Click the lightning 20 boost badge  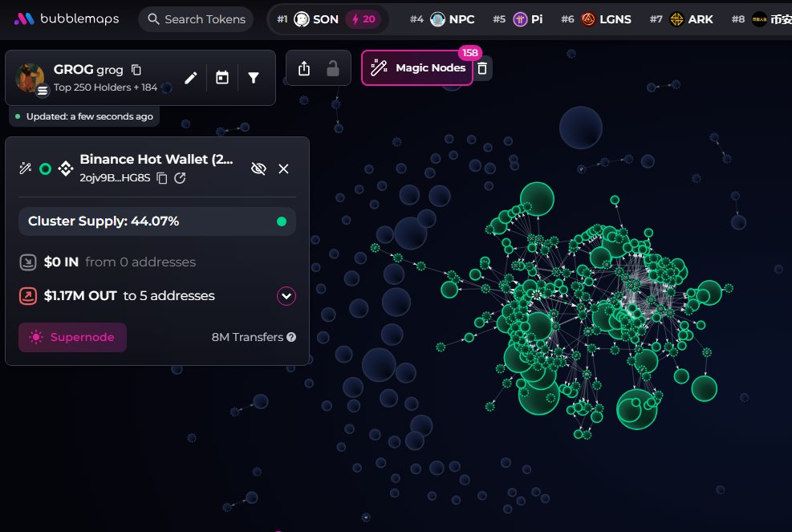point(364,19)
